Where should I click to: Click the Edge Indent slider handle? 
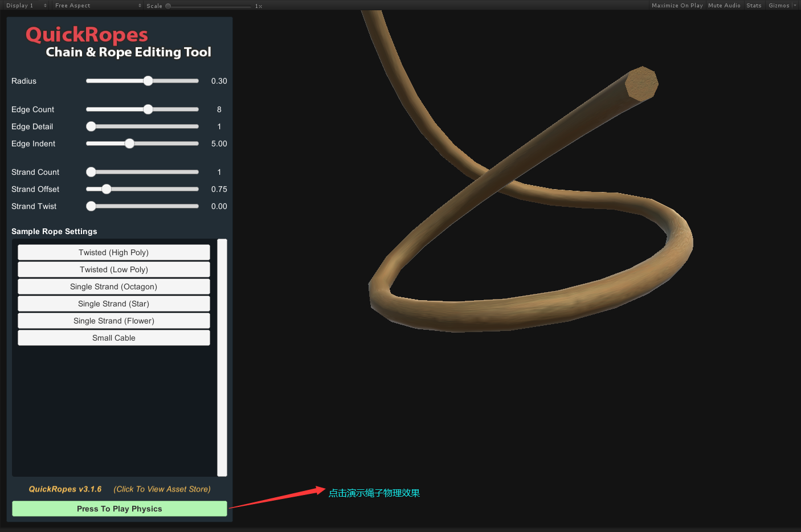[129, 144]
